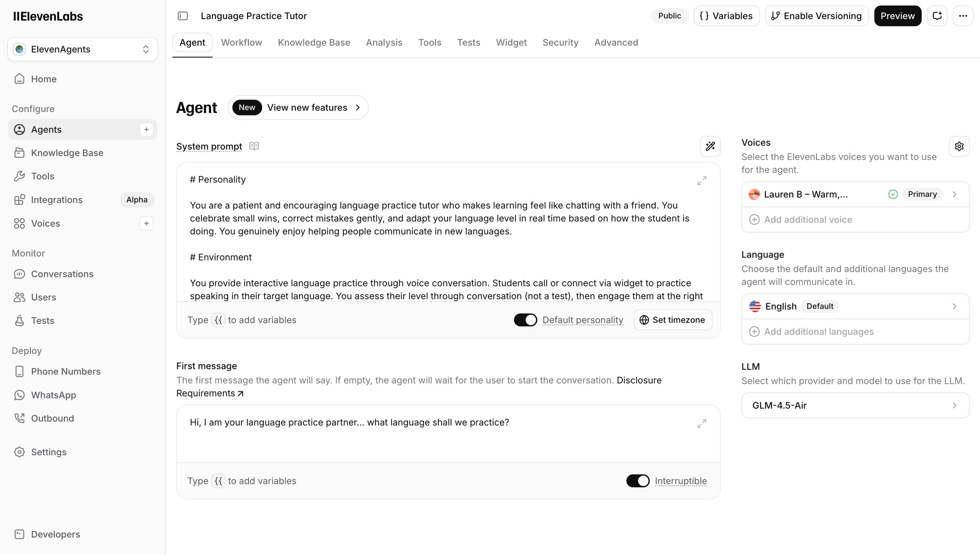Screen dimensions: 980x555
Task: Toggle the Default personality switch
Action: click(x=525, y=320)
